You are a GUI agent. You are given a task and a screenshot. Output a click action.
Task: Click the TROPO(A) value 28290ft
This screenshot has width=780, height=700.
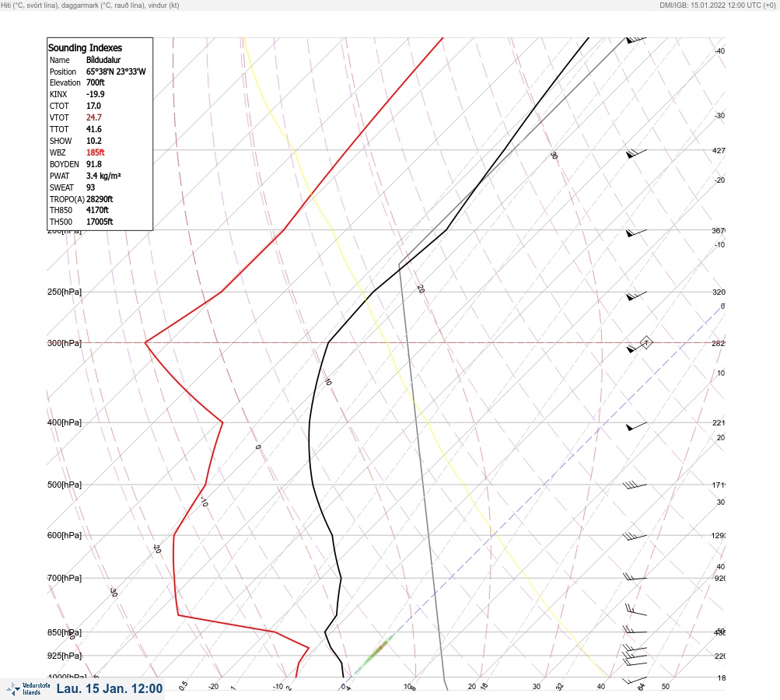point(100,199)
